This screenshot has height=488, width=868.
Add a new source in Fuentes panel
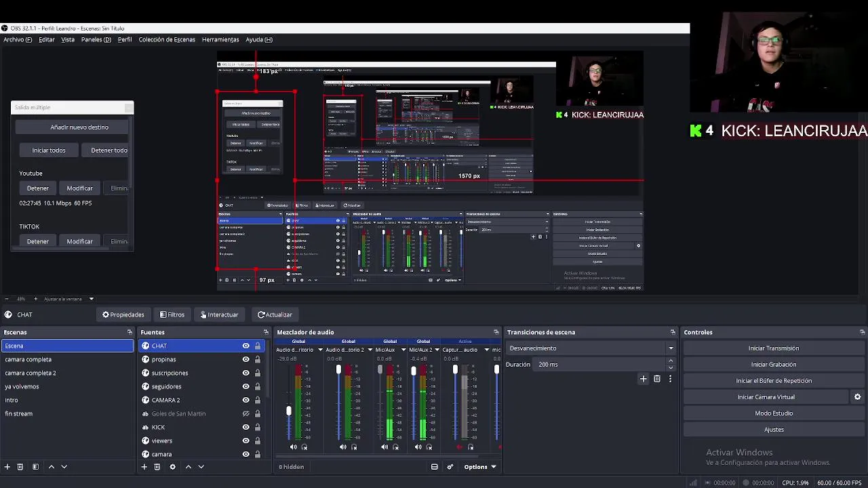144,466
